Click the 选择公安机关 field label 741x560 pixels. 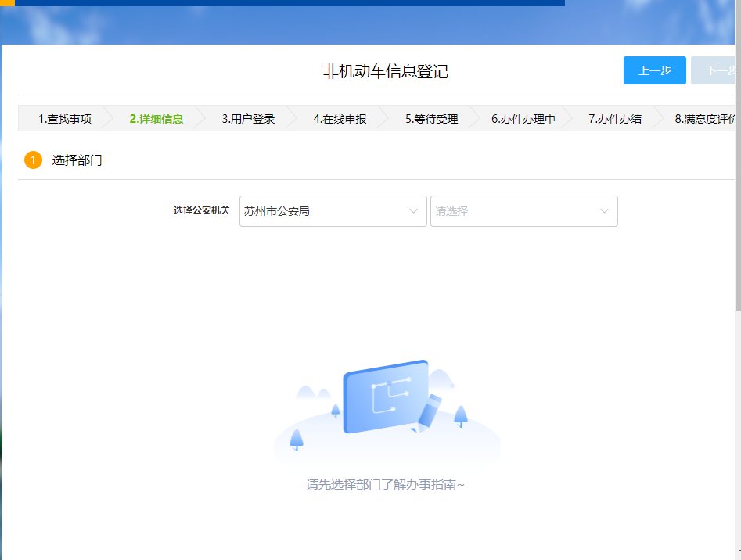click(202, 210)
